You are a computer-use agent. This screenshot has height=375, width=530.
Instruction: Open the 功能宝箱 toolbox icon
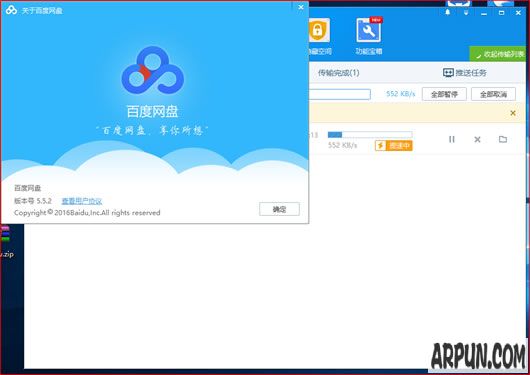[369, 30]
